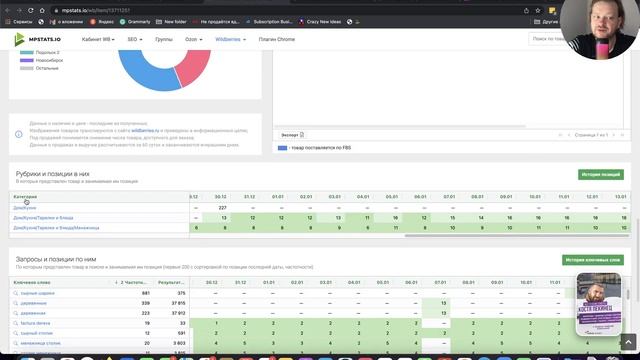Click the search icon in the 339 frequency row
Viewport: 640px width, 360px height.
pyautogui.click(x=16, y=303)
